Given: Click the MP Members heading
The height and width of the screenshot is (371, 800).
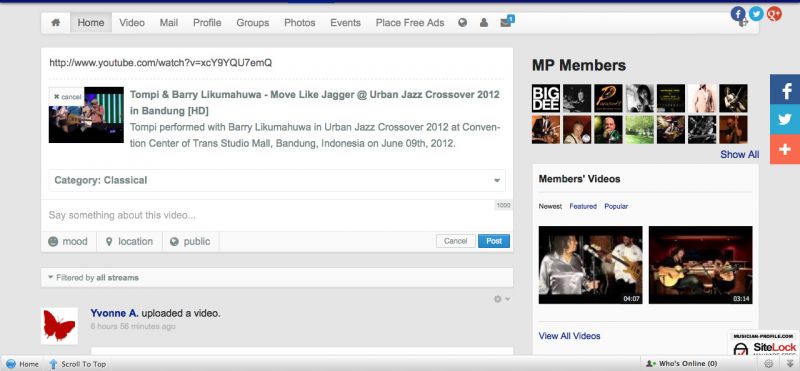Looking at the screenshot, I should point(579,65).
